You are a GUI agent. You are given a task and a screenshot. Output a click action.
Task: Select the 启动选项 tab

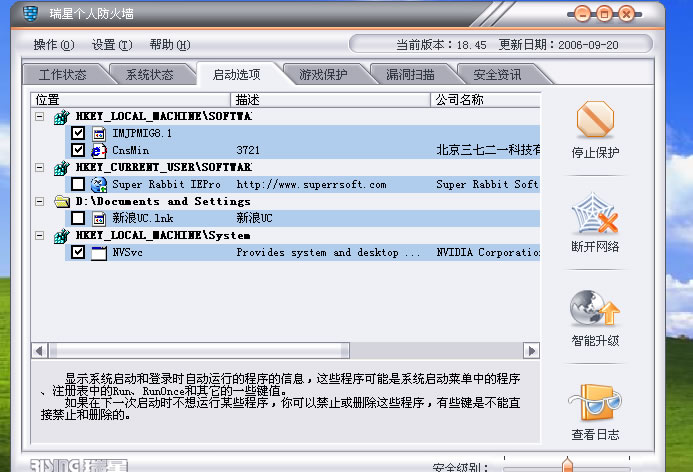(x=236, y=74)
